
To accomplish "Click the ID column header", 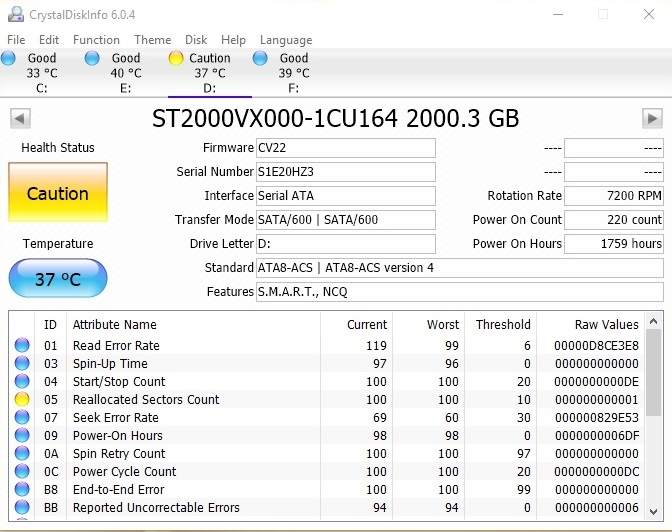I will pos(50,325).
